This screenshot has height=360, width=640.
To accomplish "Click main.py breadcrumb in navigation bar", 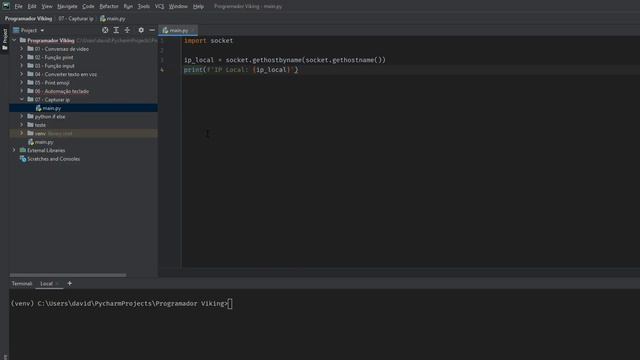I will point(113,18).
